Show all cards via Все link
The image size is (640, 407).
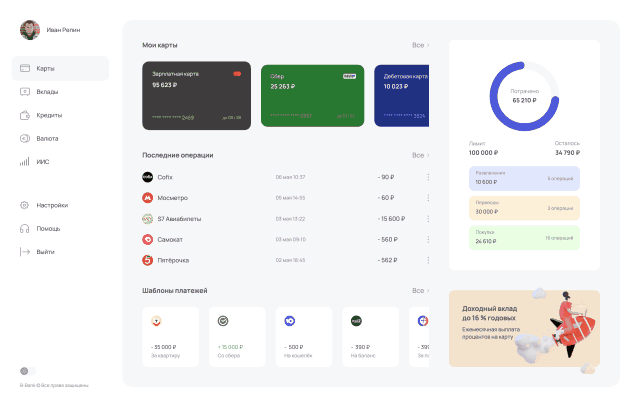tap(419, 45)
